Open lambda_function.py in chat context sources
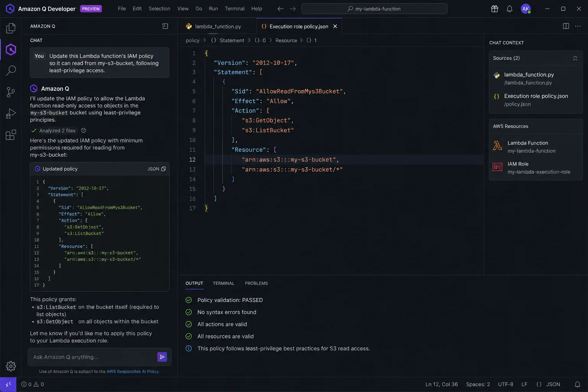Screen dimensions: 588x392 point(536,78)
